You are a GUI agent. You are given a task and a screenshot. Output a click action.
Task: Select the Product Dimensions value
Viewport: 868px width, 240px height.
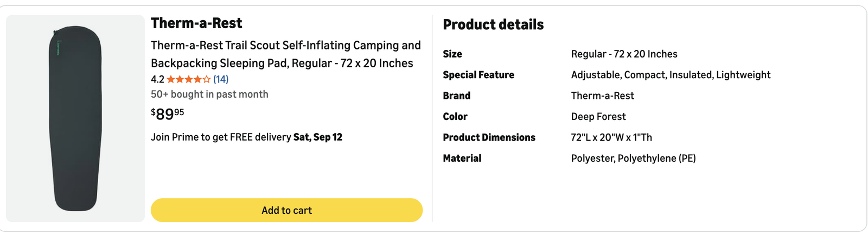[x=611, y=137]
